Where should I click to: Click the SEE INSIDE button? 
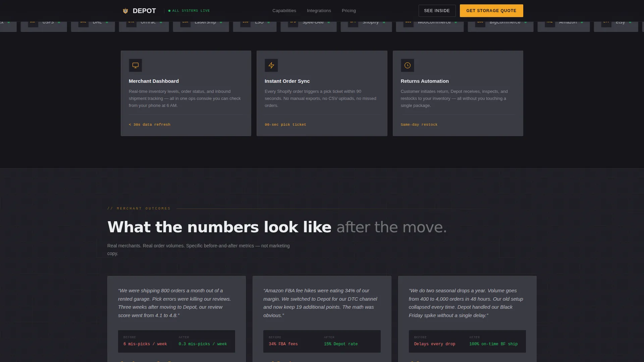pos(437,11)
